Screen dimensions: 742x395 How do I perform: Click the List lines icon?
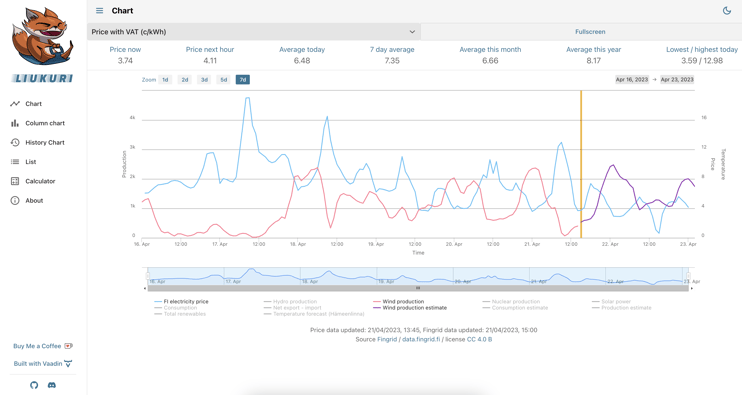click(15, 162)
